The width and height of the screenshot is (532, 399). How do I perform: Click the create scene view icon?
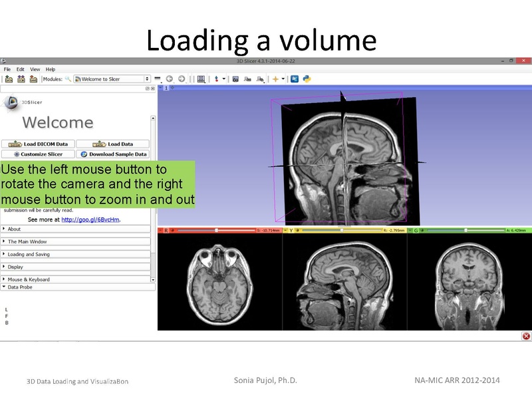tap(247, 79)
